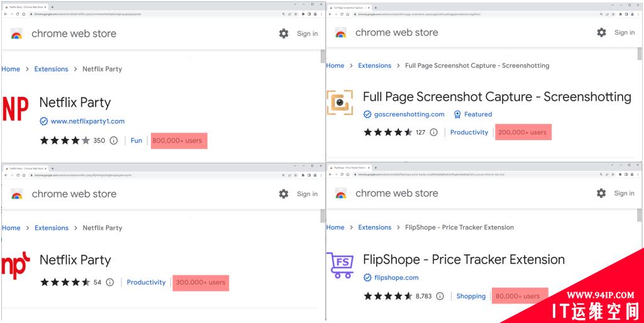Screen dimensions: 644x323
Task: Click verified badge beside flipshope.com
Action: point(367,278)
